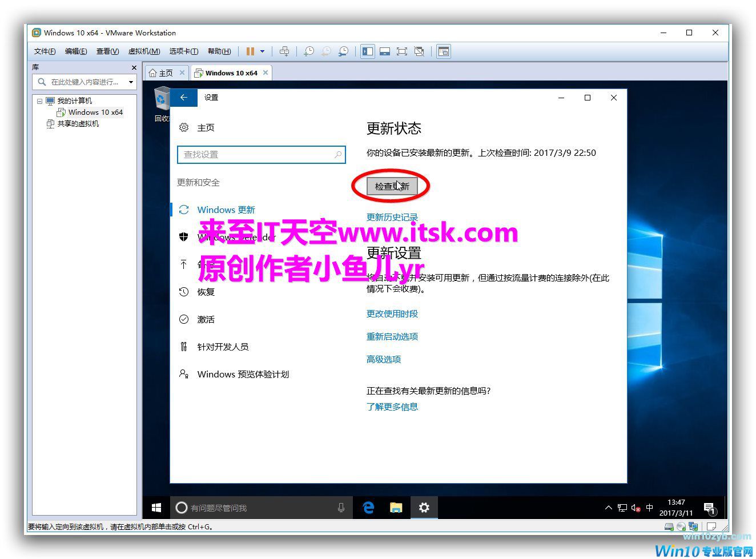Click the send Ctrl+Alt+Del toolbar icon

tap(284, 51)
